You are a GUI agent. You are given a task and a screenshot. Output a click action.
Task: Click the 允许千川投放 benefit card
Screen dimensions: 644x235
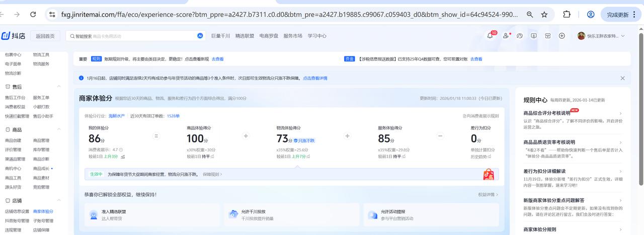[292, 215]
